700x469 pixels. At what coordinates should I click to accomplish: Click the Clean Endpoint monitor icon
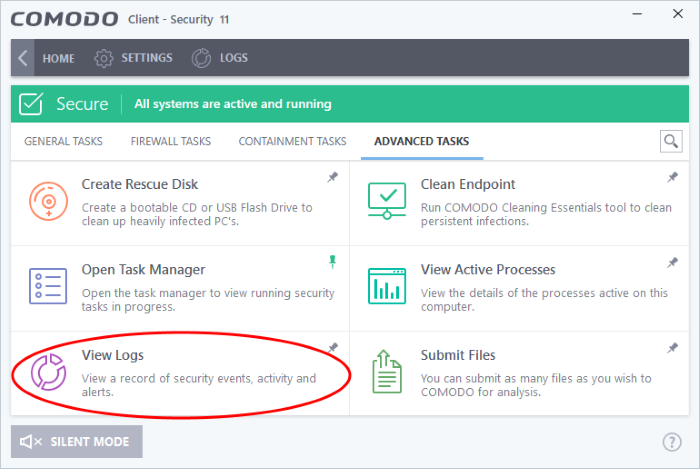387,201
